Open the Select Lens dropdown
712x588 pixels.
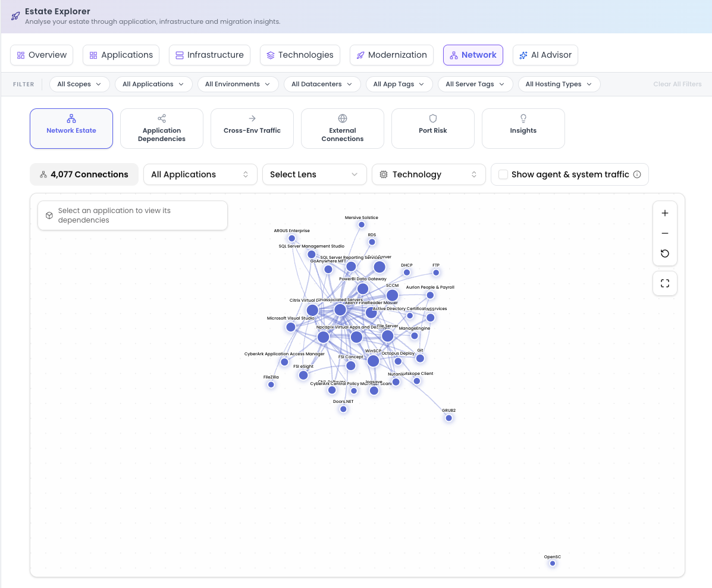(314, 174)
